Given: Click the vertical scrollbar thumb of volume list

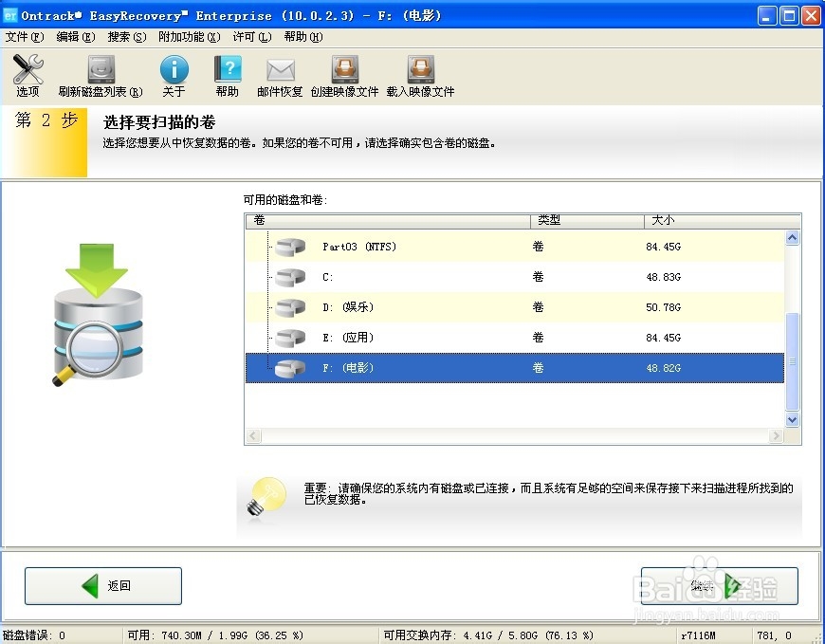Looking at the screenshot, I should tap(793, 361).
